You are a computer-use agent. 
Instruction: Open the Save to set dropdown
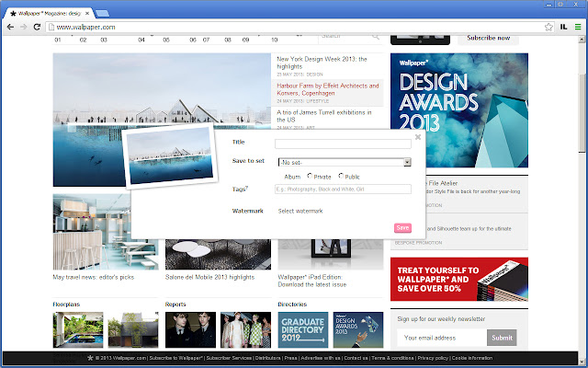[345, 162]
